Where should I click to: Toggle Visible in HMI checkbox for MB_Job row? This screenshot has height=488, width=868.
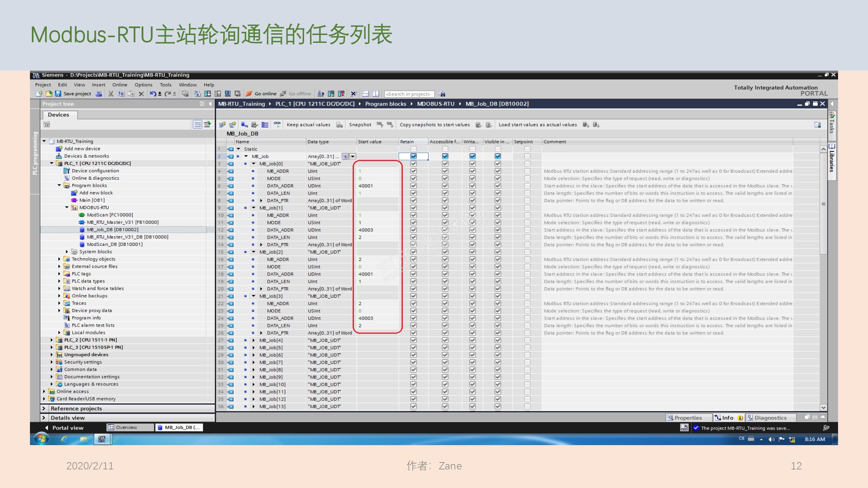498,156
